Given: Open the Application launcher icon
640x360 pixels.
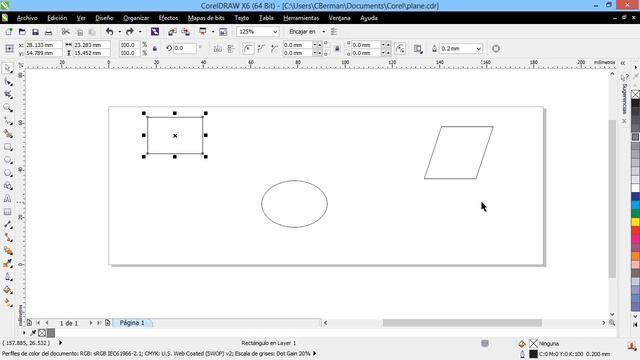Looking at the screenshot, I should tap(202, 31).
